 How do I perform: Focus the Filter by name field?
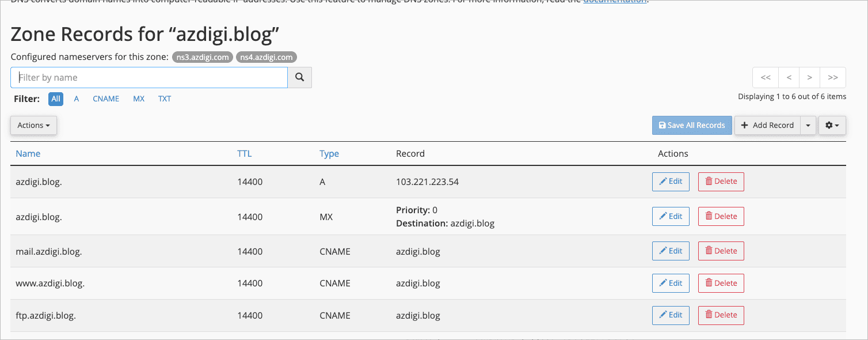(x=149, y=77)
